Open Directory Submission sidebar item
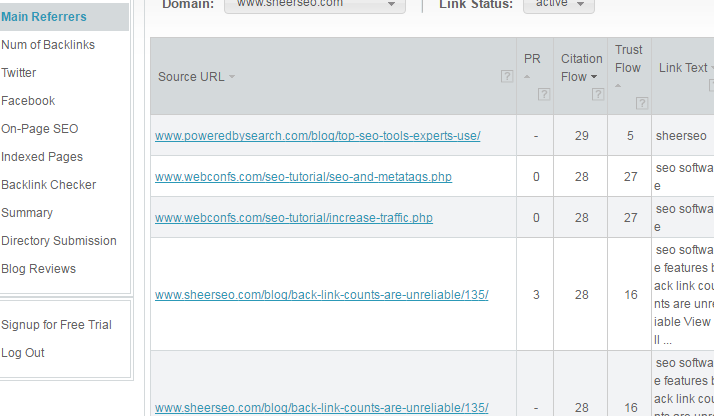The width and height of the screenshot is (714, 416). [x=59, y=241]
